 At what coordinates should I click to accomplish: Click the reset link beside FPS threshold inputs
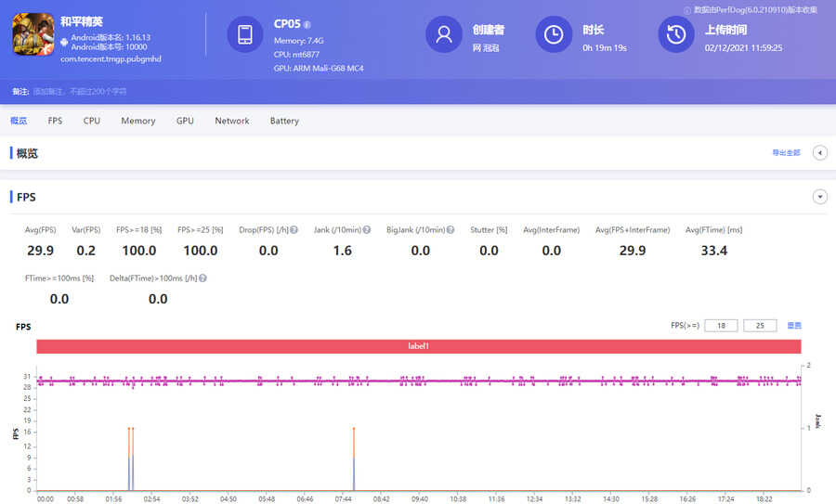(x=794, y=326)
